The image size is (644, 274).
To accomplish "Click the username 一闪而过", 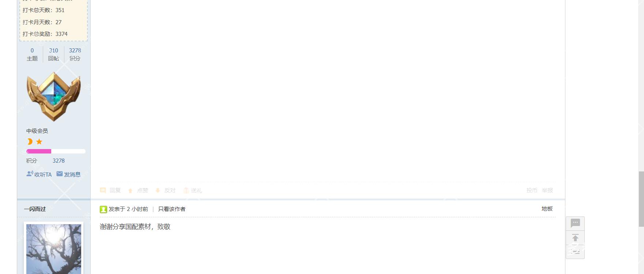I will [35, 209].
